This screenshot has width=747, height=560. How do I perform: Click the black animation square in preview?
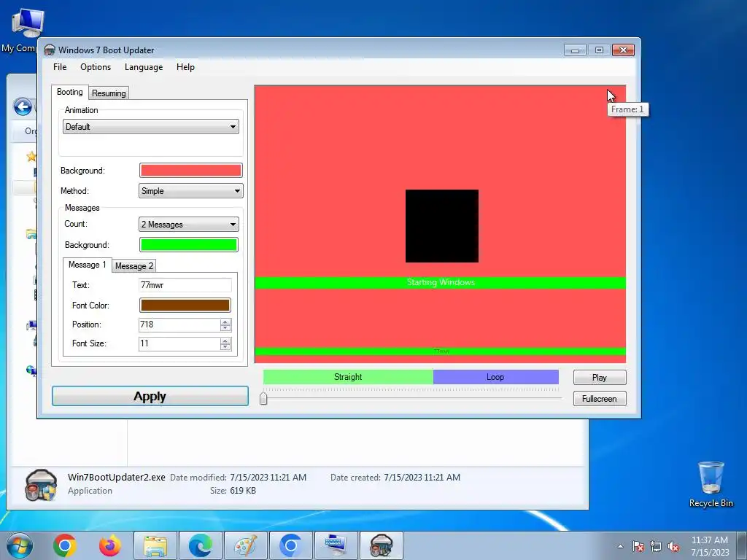click(x=441, y=226)
